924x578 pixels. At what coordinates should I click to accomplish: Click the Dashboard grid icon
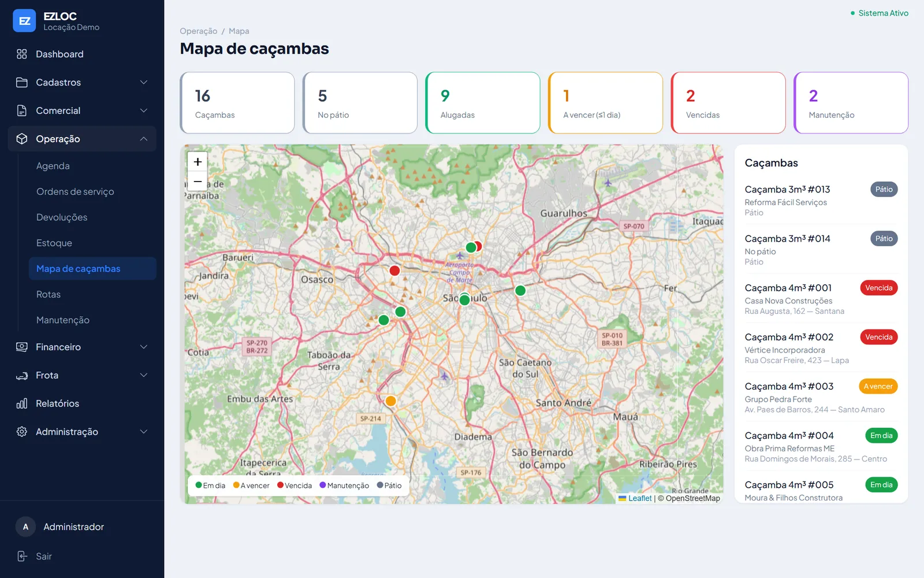[22, 54]
